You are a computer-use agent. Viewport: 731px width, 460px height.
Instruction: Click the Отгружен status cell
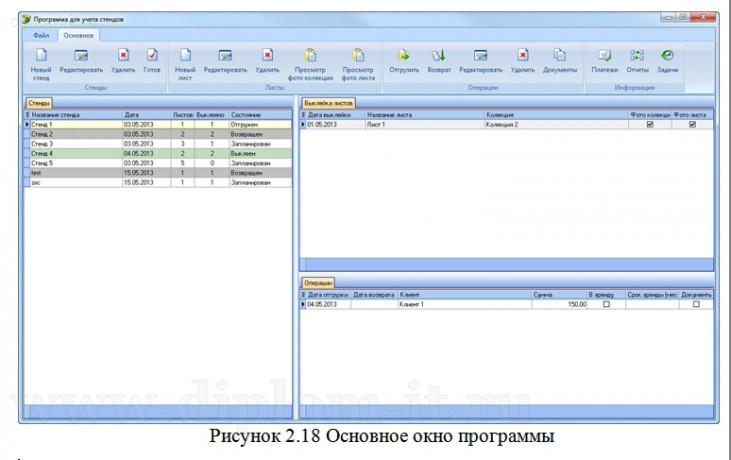261,124
